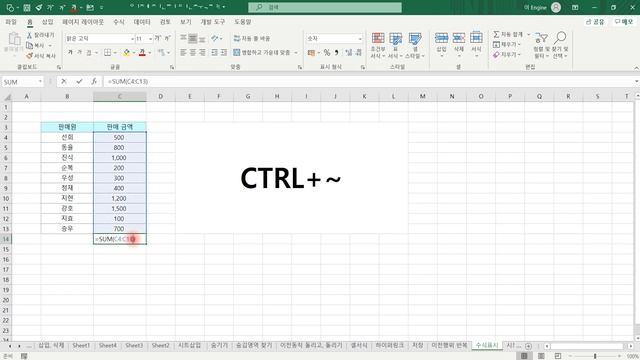
Task: Expand the borders dropdown arrow
Action: (x=115, y=53)
